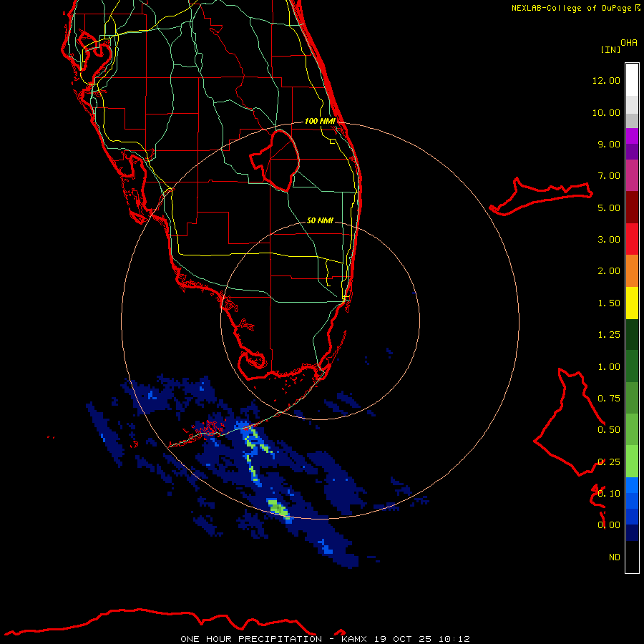Click the 5.00 legend value
The image size is (644, 644).
tap(609, 208)
